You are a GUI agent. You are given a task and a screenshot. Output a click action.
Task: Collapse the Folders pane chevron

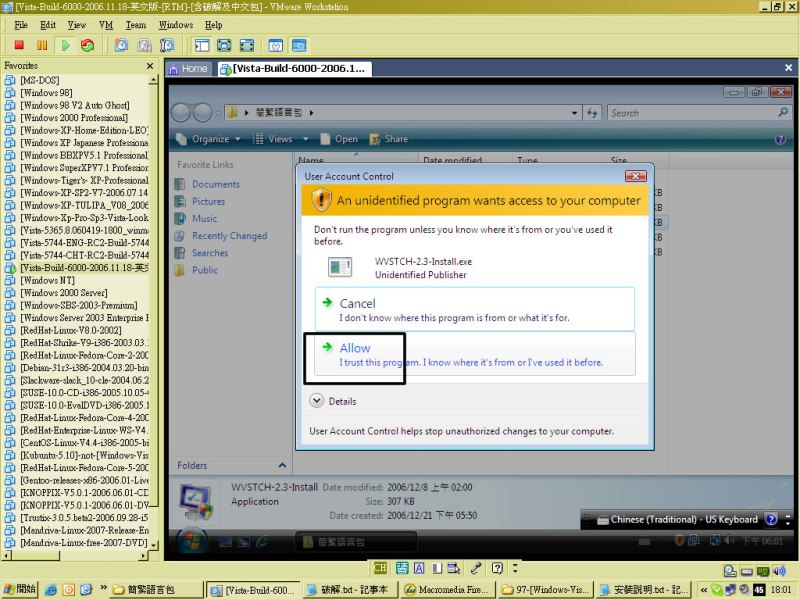click(x=282, y=465)
